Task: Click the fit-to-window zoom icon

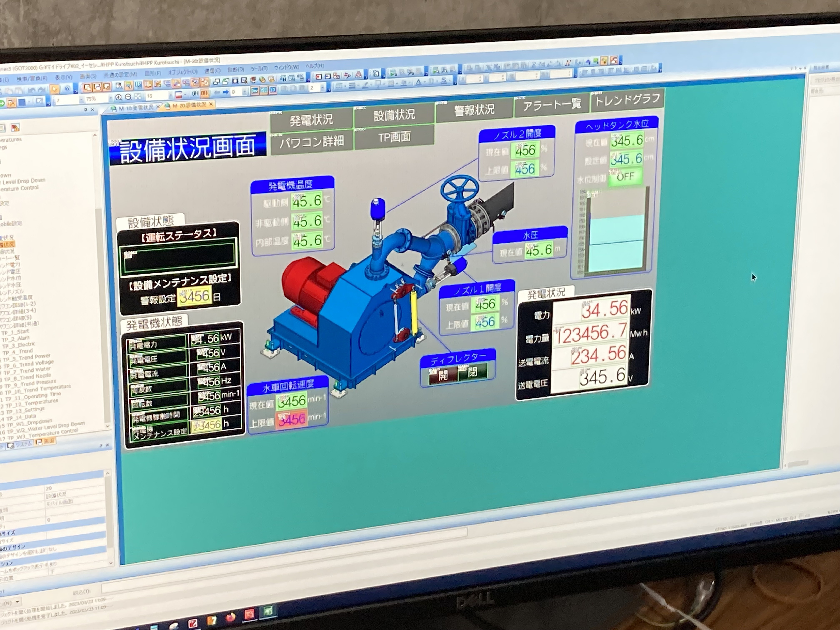Action: point(138,96)
